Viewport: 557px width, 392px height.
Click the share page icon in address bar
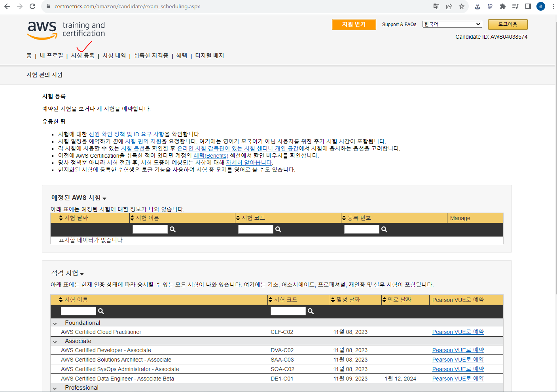(449, 6)
